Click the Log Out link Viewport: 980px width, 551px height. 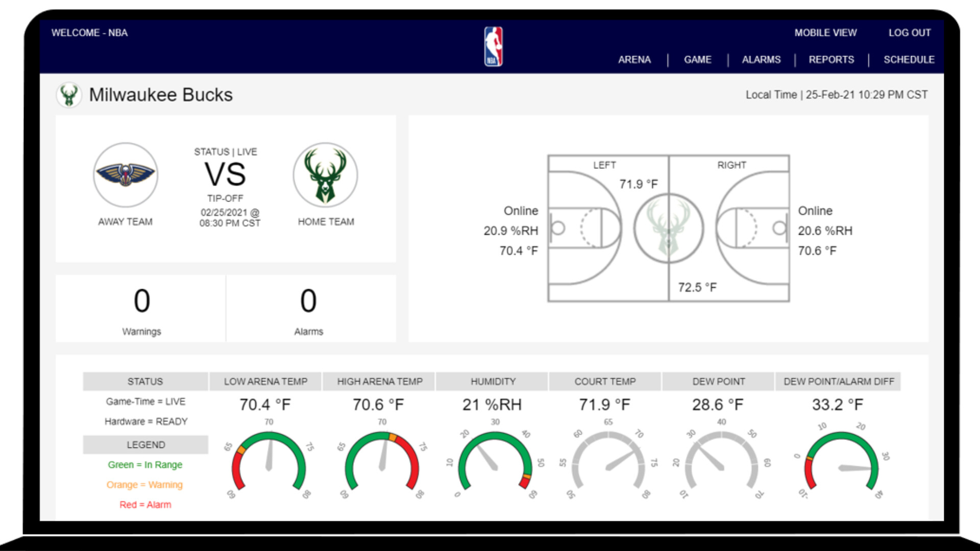910,33
